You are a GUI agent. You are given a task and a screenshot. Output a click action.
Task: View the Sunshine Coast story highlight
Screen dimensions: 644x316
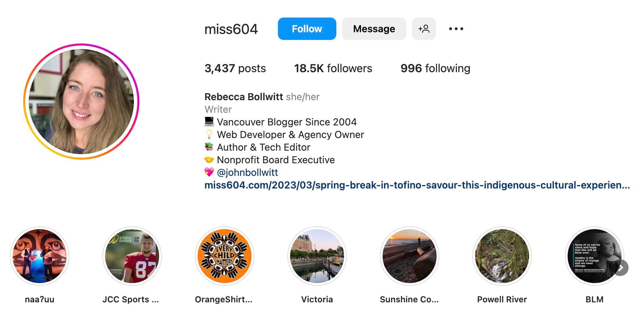[410, 256]
